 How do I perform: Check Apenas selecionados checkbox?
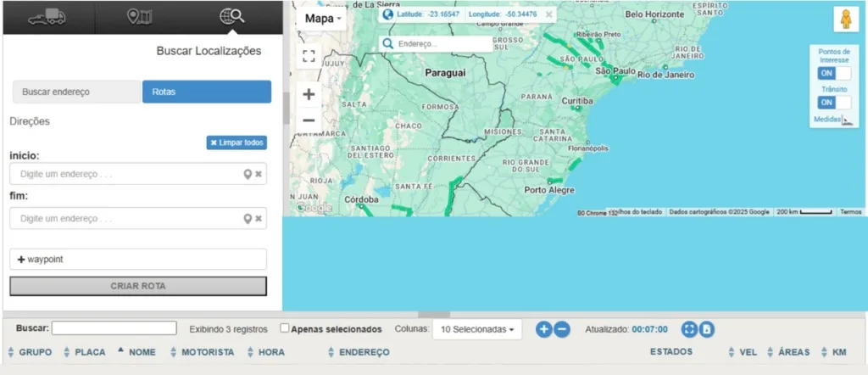285,328
